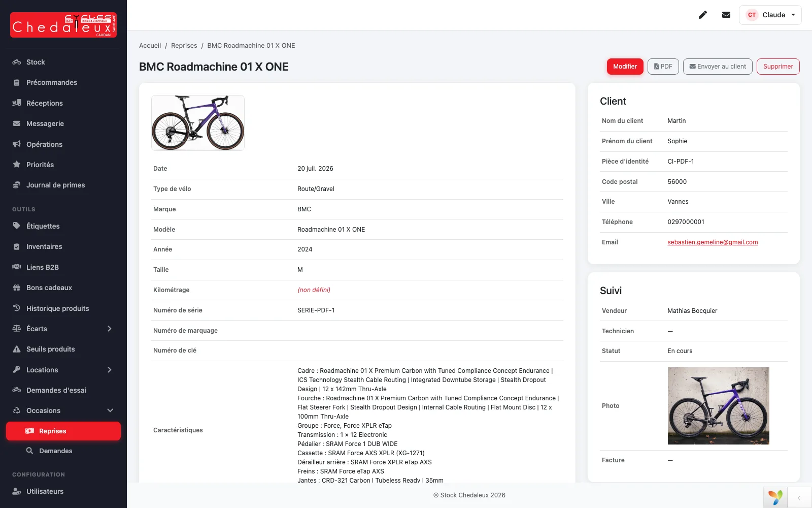Expand the Écarts submenu chevron
812x508 pixels.
click(110, 329)
